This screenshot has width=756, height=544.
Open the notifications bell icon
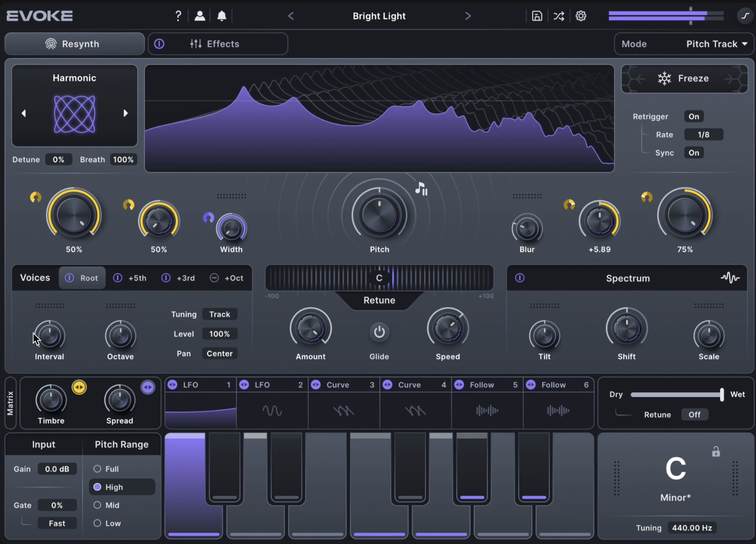coord(222,16)
